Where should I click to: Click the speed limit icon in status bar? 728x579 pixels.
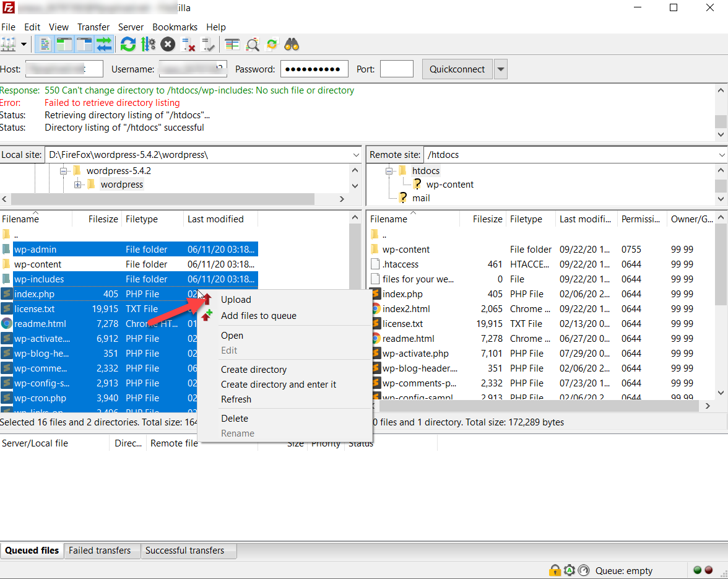pos(584,570)
